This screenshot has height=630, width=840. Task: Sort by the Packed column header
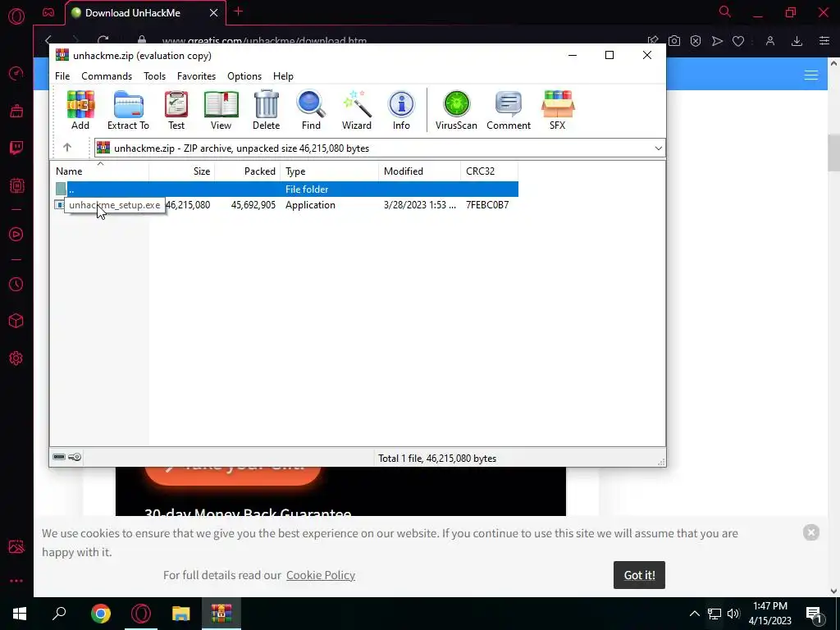[248, 171]
